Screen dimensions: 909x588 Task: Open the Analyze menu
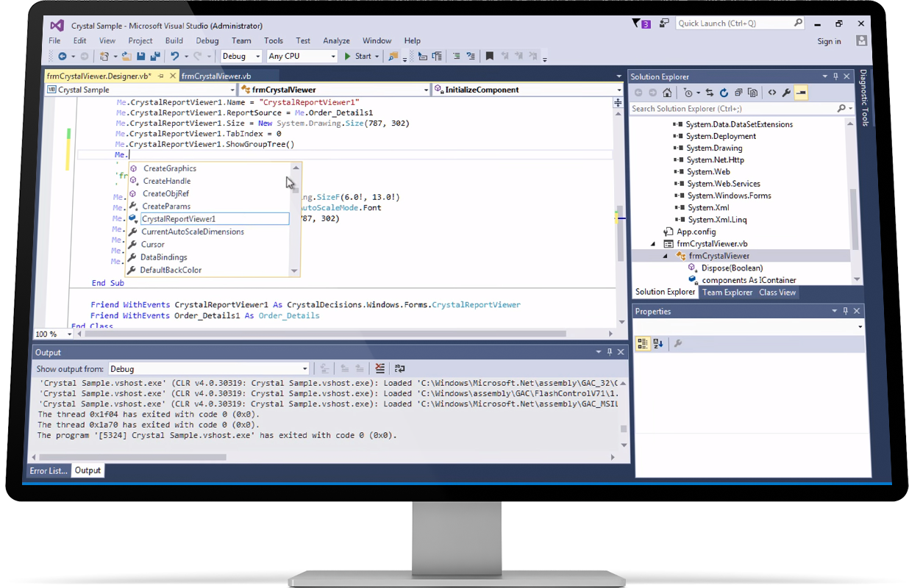pos(337,41)
